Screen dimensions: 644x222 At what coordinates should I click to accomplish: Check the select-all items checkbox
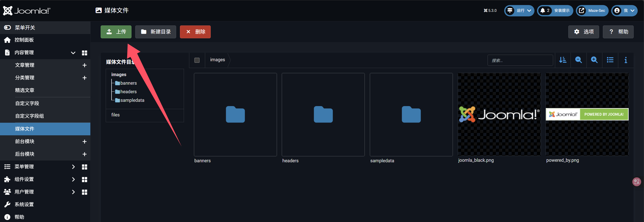tap(197, 60)
